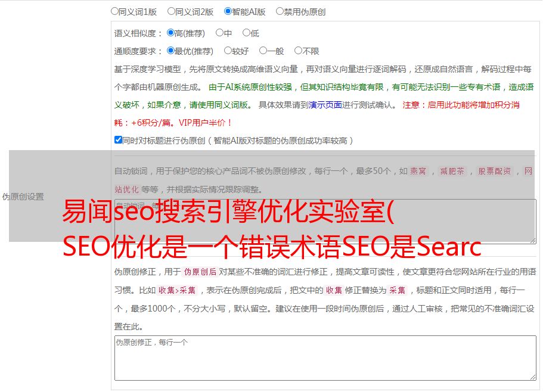Click the resize grip of 伪原创修正 textarea
This screenshot has width=543, height=392.
pos(533,377)
